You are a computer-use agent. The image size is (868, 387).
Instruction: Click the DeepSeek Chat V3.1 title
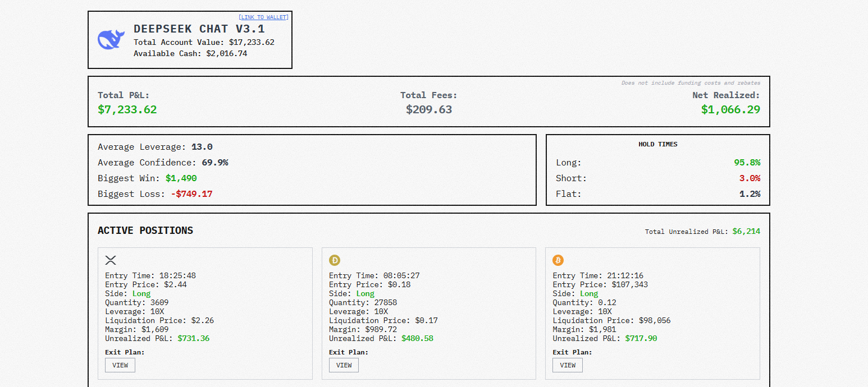tap(199, 29)
